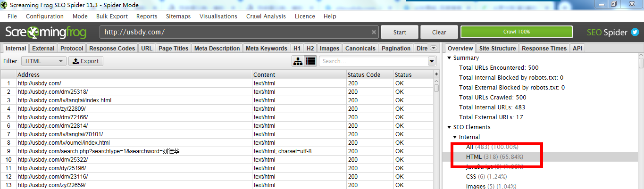This screenshot has height=189, width=644.
Task: Switch to the Site Structure tab
Action: click(x=497, y=48)
